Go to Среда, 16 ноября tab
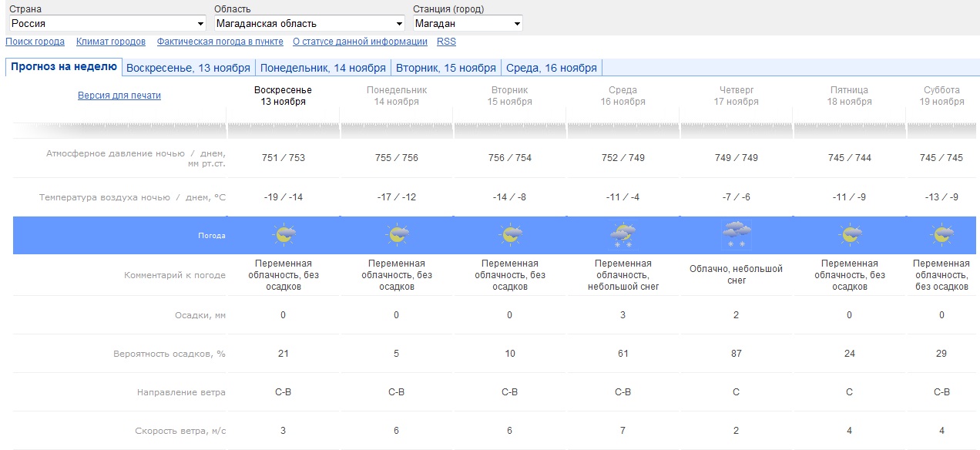The image size is (980, 450). [552, 68]
